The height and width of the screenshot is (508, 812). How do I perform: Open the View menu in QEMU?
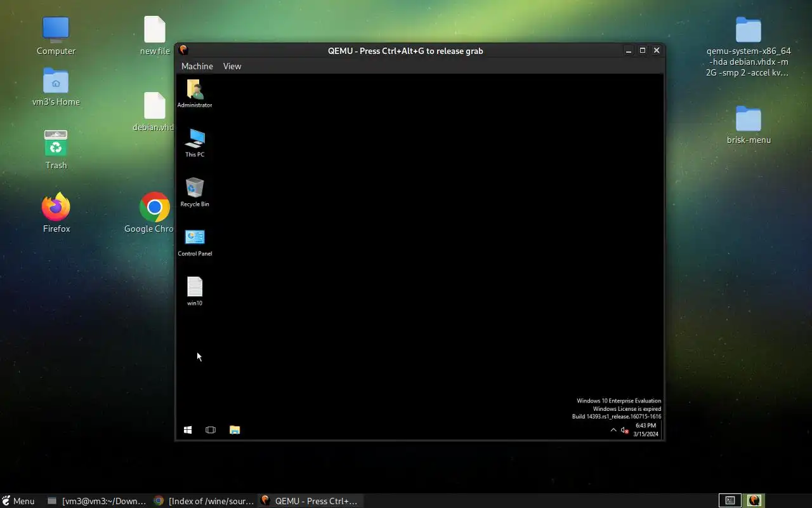pyautogui.click(x=232, y=66)
